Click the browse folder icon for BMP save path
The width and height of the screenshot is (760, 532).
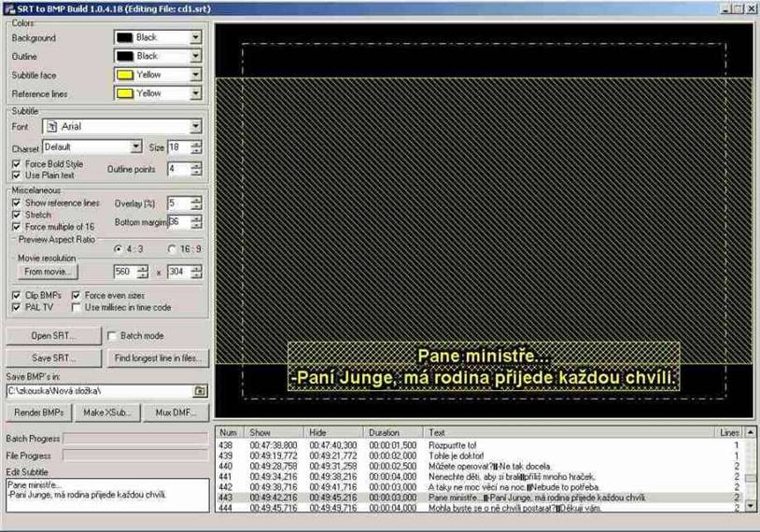coord(200,390)
